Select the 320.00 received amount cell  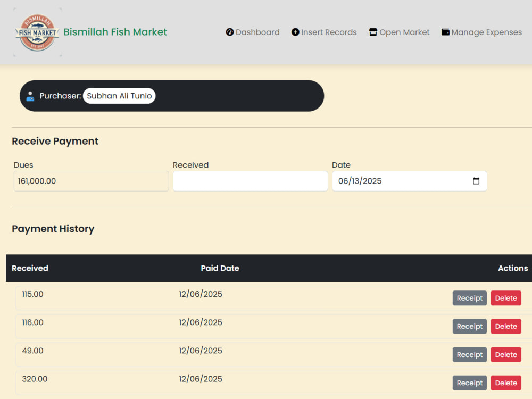35,379
